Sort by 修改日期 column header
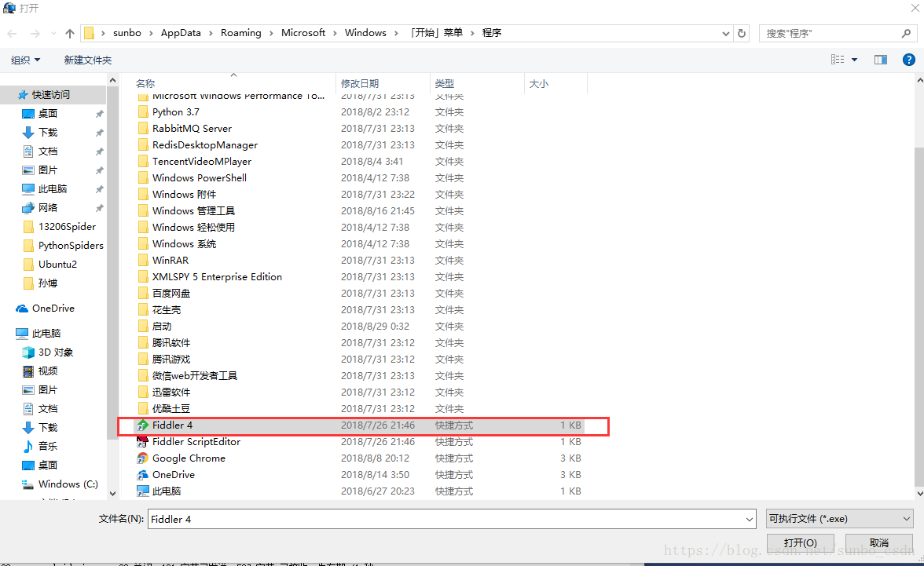 [360, 84]
